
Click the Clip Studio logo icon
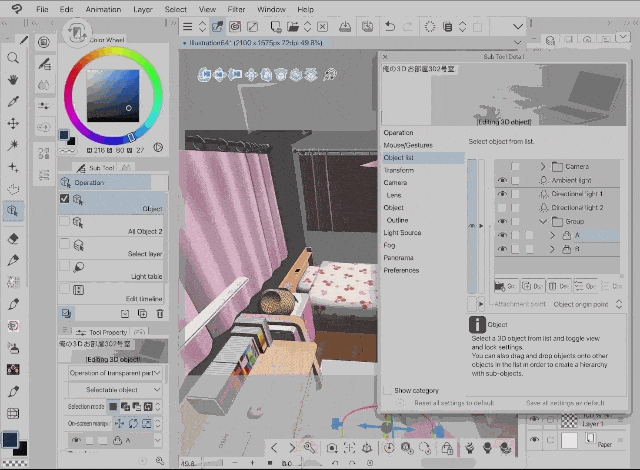tap(17, 9)
